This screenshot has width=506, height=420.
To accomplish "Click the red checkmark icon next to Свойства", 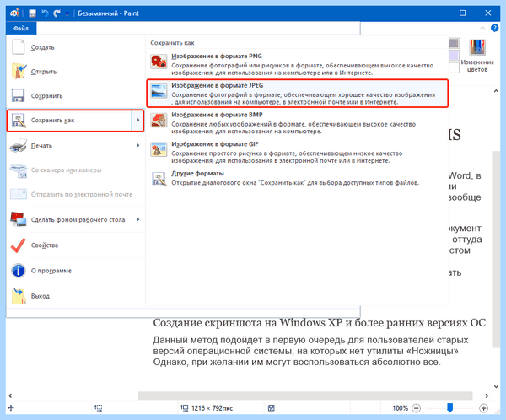I will click(18, 245).
